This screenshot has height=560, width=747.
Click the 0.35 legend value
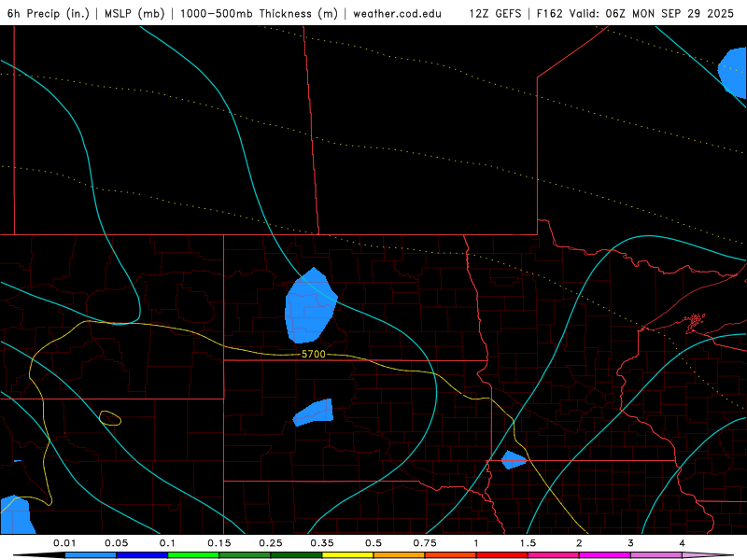(x=322, y=543)
